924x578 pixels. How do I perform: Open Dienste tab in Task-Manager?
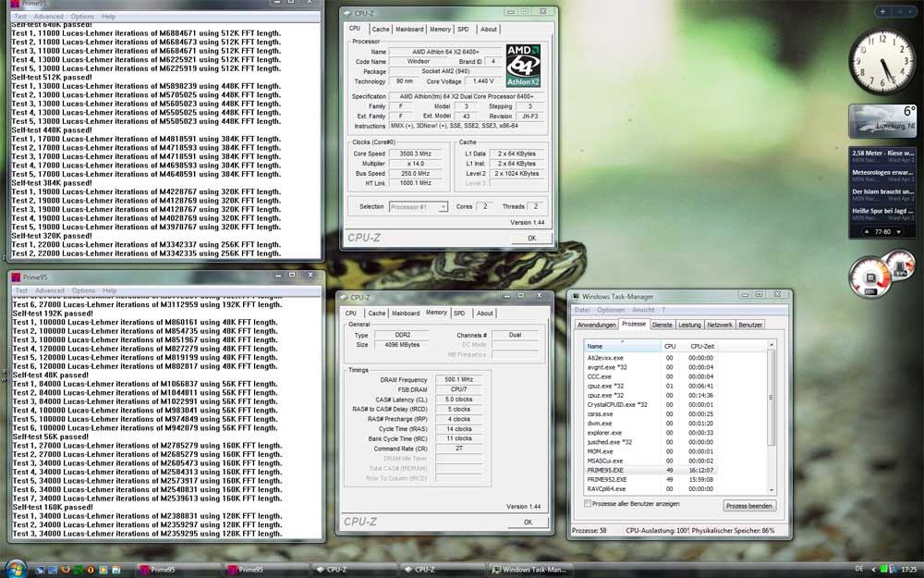(x=662, y=325)
